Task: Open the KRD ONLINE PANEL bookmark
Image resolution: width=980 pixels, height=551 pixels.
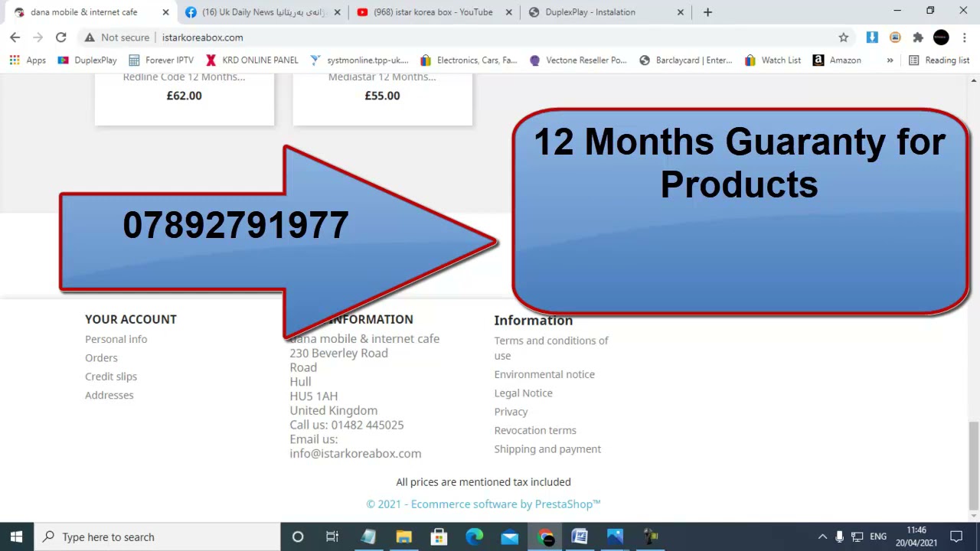Action: coord(252,60)
